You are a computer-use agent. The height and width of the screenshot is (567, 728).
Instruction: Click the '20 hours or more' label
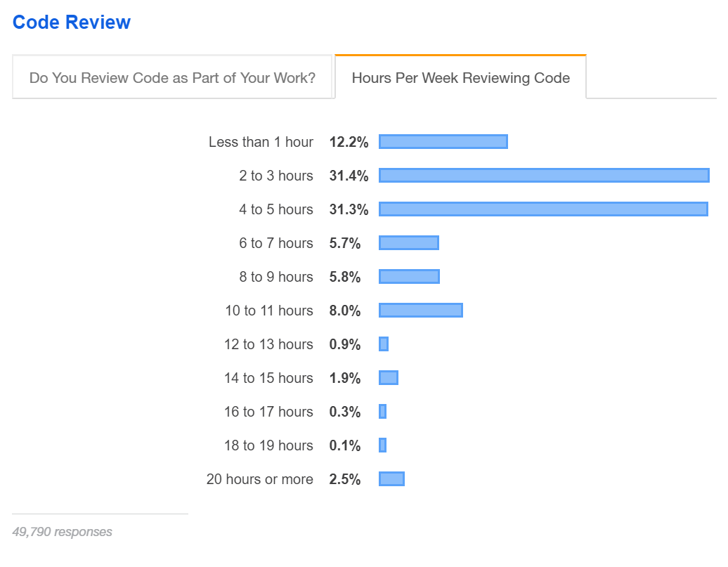coord(260,479)
